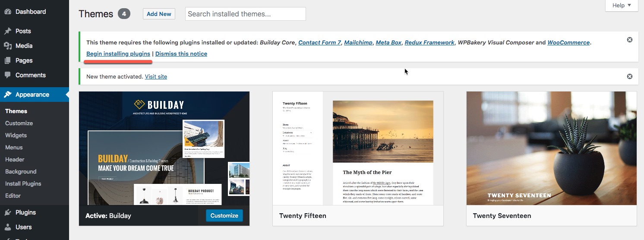The height and width of the screenshot is (240, 644).
Task: Click Begin installing plugins link
Action: point(118,54)
